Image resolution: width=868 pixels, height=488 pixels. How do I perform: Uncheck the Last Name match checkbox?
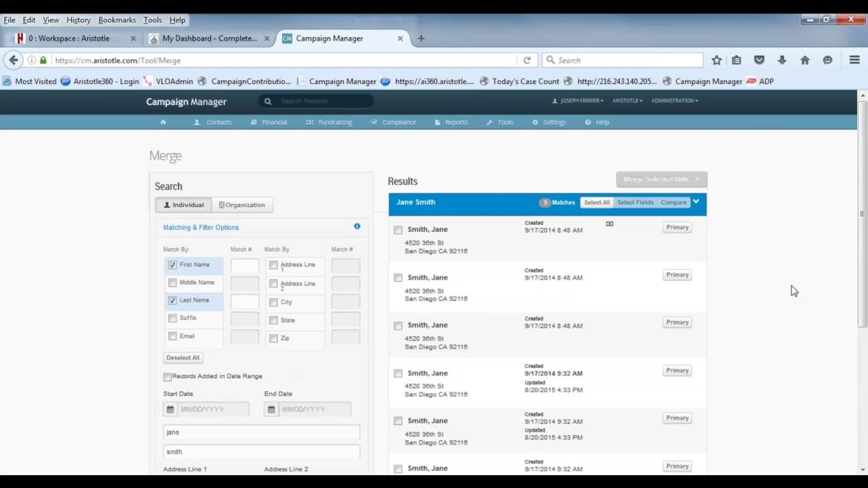point(172,300)
